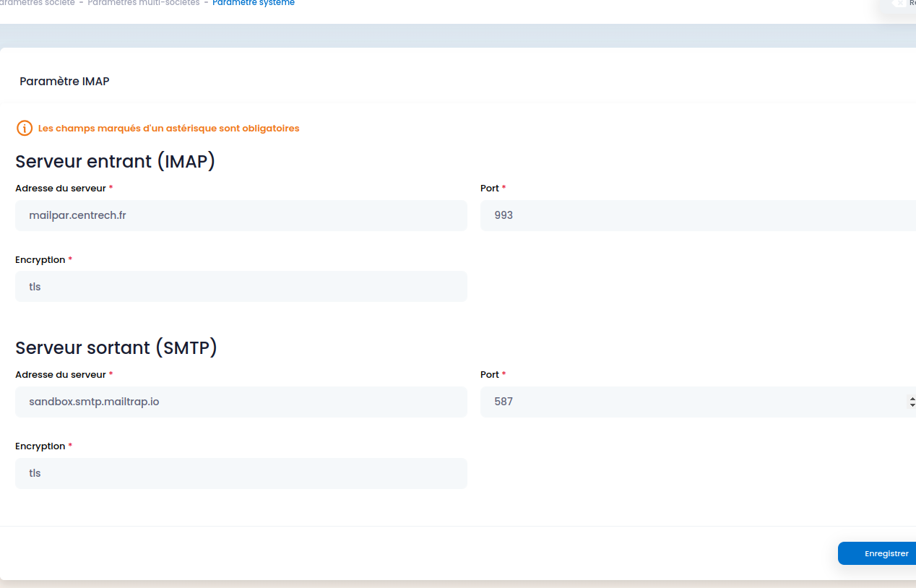This screenshot has width=916, height=588.
Task: Click the SMTP port field showing 587
Action: point(694,402)
